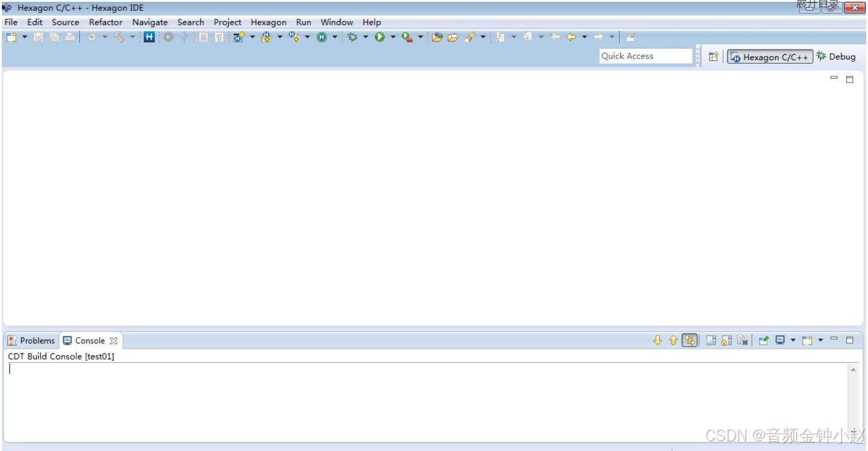Open the Hexagon menu
868x451 pixels.
pyautogui.click(x=269, y=22)
